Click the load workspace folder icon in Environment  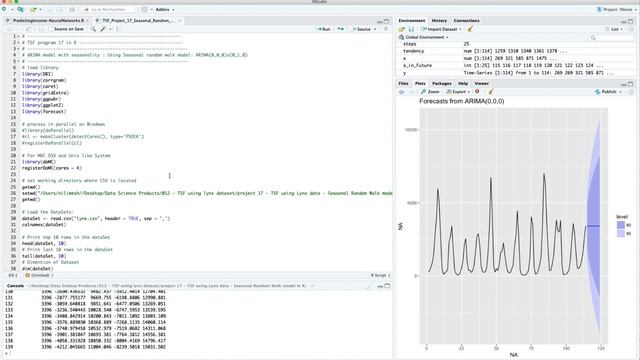tap(402, 29)
